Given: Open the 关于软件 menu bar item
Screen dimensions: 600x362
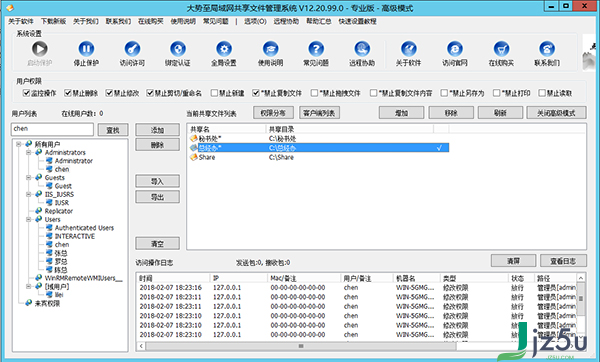Looking at the screenshot, I should [21, 21].
